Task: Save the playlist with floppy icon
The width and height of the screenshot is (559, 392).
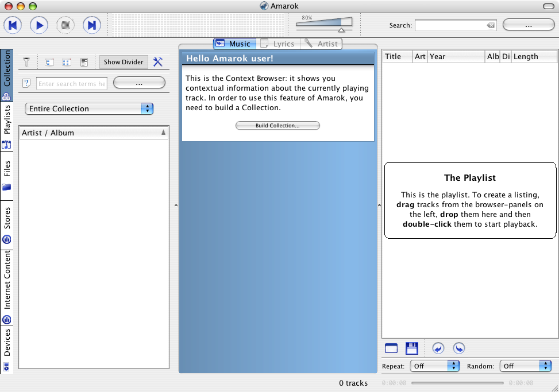Action: [412, 348]
